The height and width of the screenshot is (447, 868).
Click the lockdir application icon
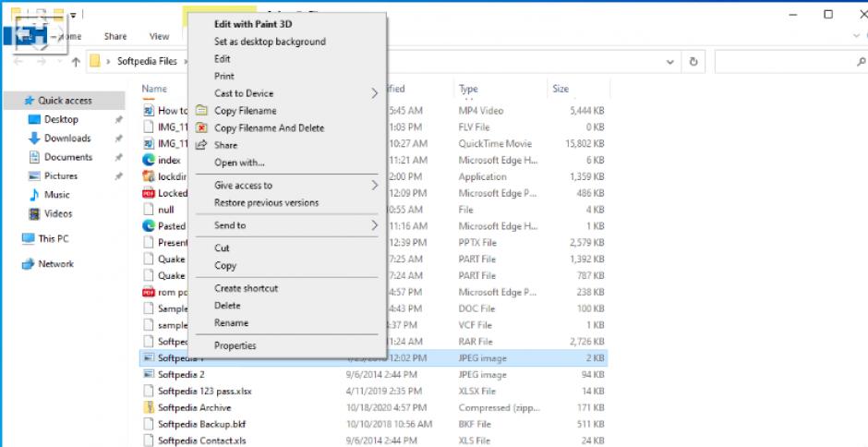pyautogui.click(x=149, y=176)
